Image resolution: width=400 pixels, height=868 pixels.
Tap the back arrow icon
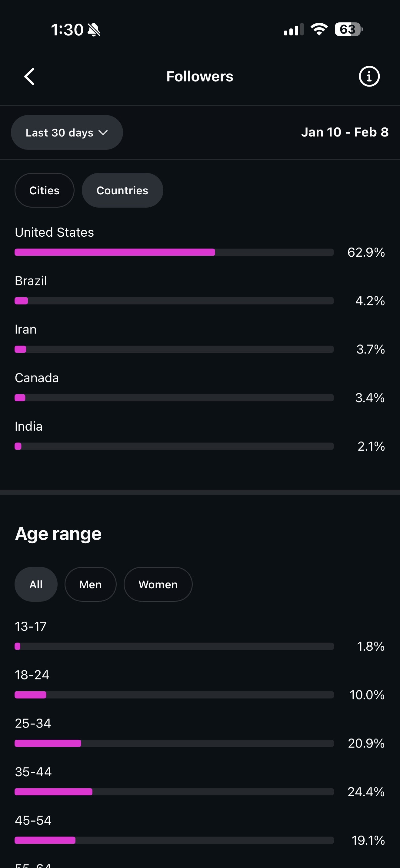coord(30,77)
